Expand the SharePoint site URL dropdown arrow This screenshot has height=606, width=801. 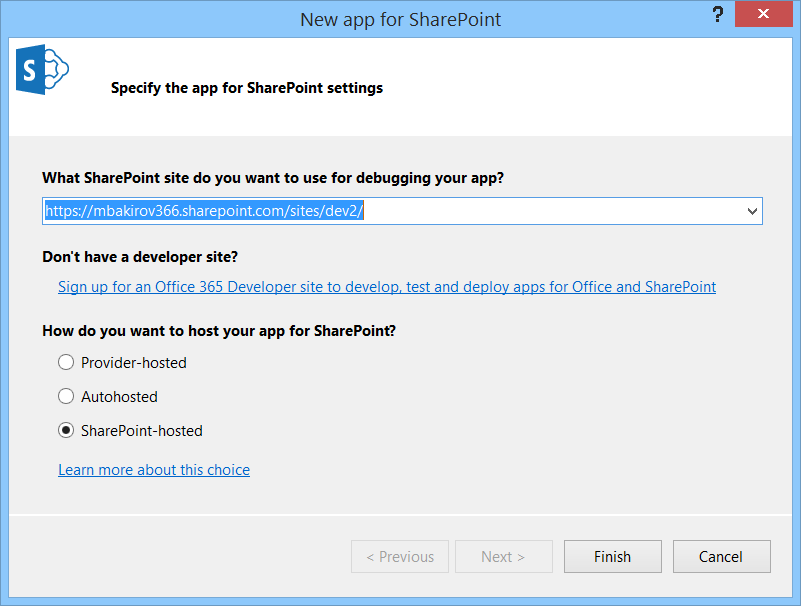tap(752, 211)
